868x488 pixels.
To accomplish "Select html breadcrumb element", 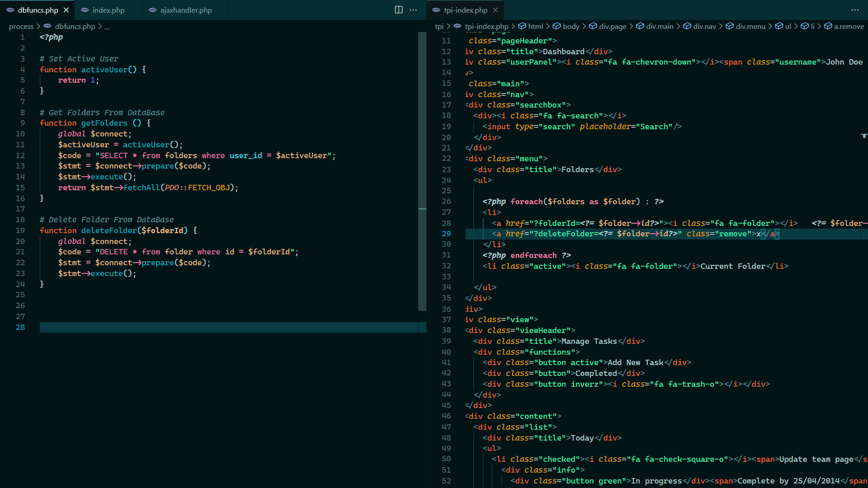I will tap(536, 27).
